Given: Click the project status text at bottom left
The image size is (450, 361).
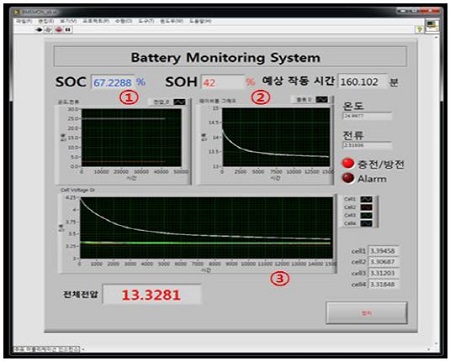Looking at the screenshot, I should click(x=46, y=349).
